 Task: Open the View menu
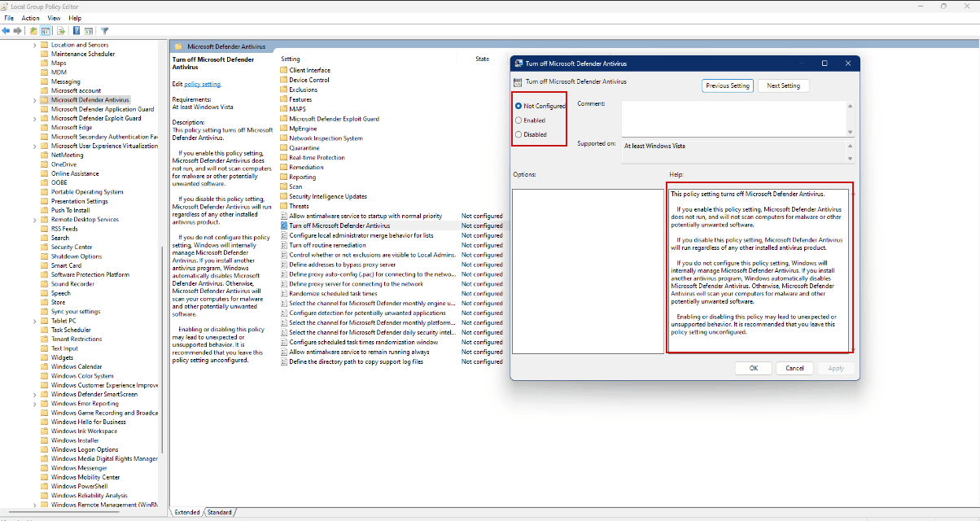pyautogui.click(x=55, y=18)
